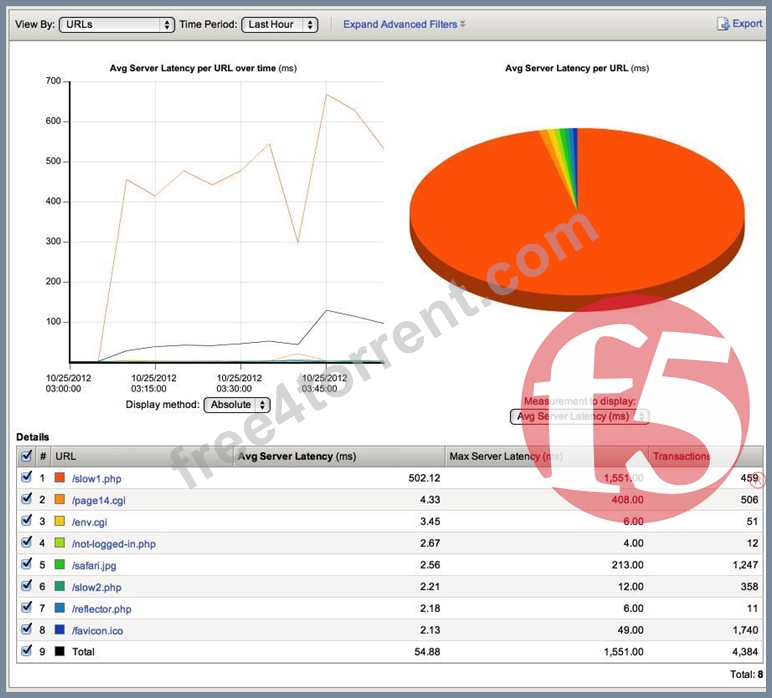
Task: Sort by Max Server Latency column header
Action: (x=547, y=456)
